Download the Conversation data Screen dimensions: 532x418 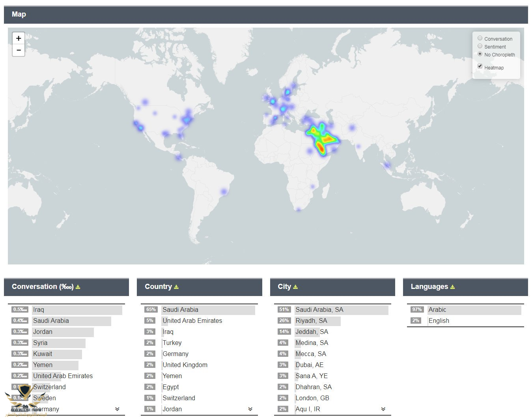pos(78,287)
